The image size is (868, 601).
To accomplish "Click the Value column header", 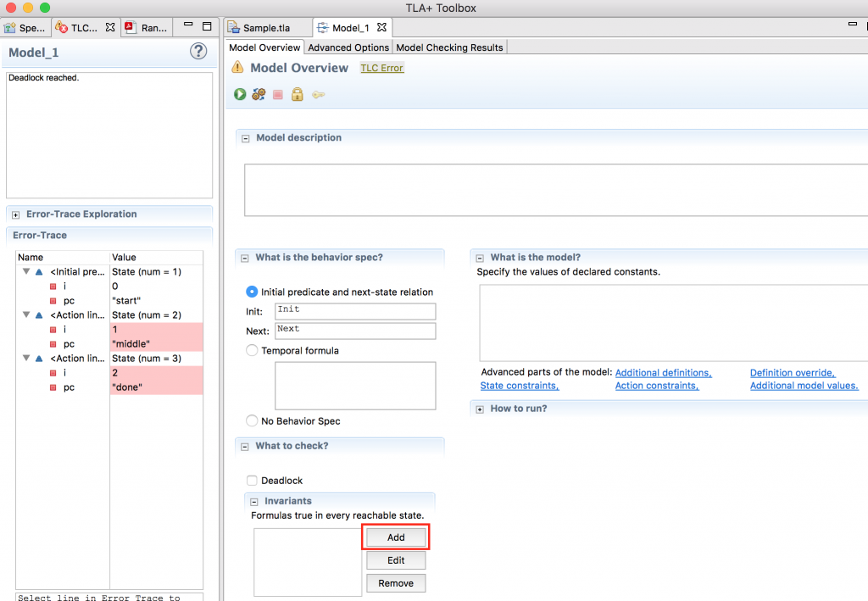I will (x=156, y=258).
